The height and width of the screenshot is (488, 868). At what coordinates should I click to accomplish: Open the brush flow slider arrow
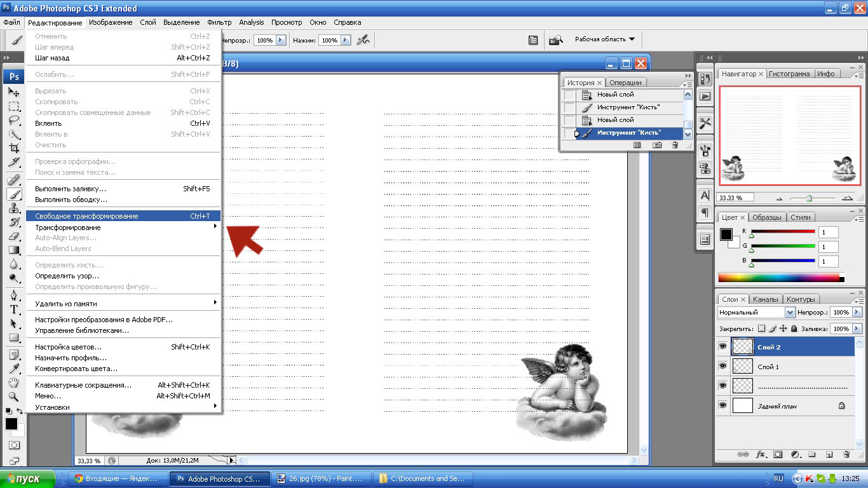[346, 40]
